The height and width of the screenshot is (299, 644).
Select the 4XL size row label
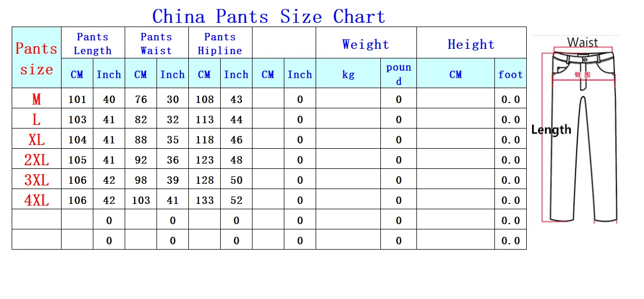coord(37,200)
